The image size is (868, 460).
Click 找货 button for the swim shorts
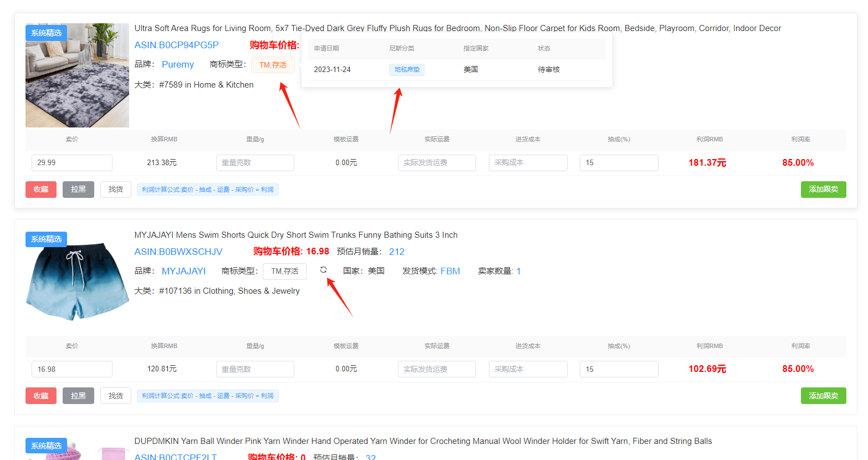click(115, 396)
